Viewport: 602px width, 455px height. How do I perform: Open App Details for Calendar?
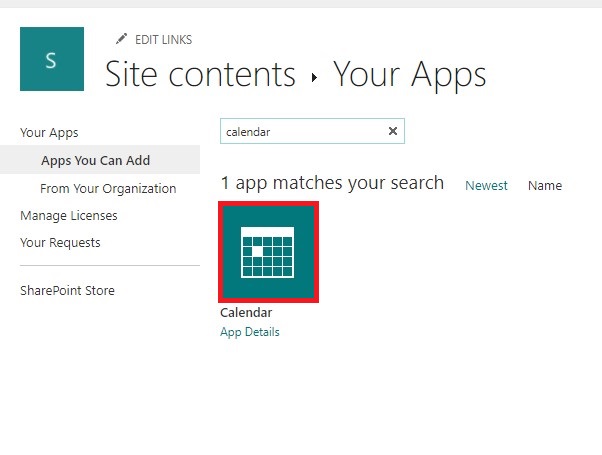click(x=250, y=332)
